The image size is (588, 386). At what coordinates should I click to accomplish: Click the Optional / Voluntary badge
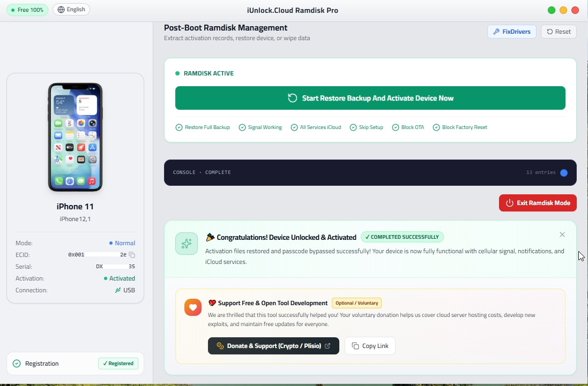pos(356,303)
